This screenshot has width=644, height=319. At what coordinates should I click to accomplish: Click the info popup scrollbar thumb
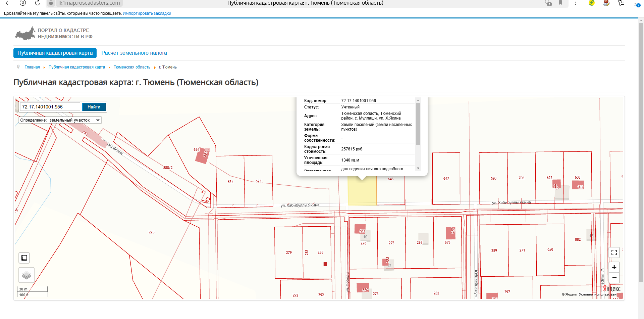point(418,124)
